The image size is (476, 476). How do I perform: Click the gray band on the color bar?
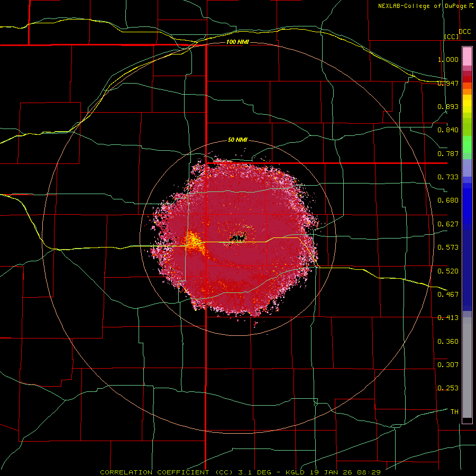click(467, 368)
